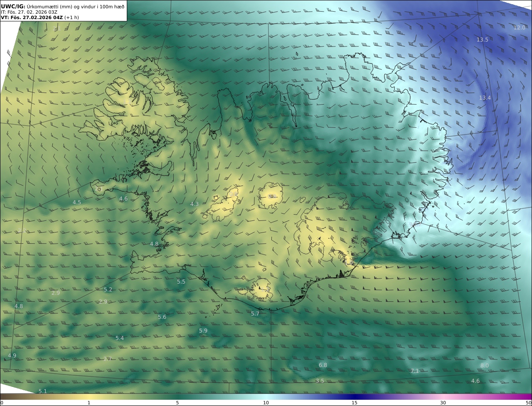Select the 13.4 value label on the map
Screen dimensions: 532x406
click(x=485, y=98)
